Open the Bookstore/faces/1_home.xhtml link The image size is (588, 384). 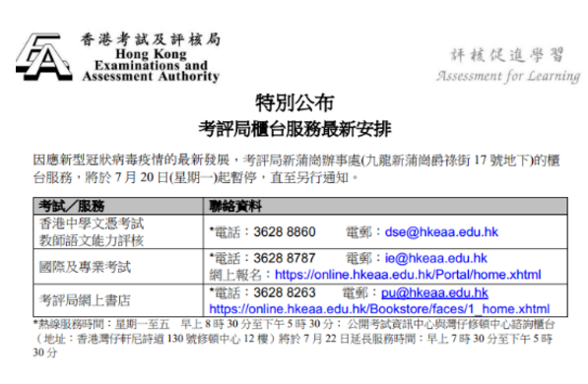(379, 309)
